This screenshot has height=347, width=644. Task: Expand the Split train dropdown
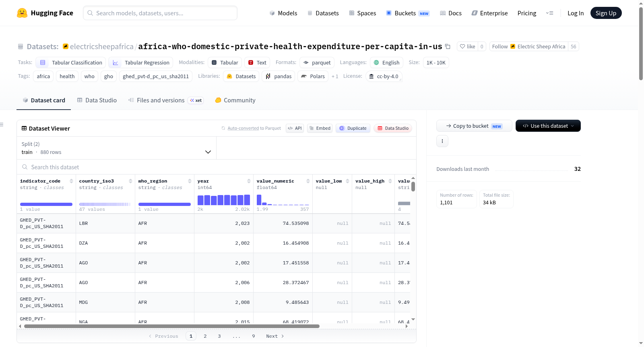click(x=116, y=148)
